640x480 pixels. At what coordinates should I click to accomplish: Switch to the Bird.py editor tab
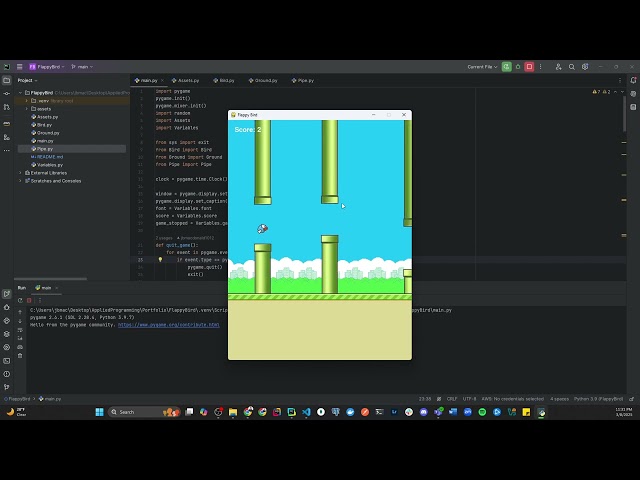224,80
